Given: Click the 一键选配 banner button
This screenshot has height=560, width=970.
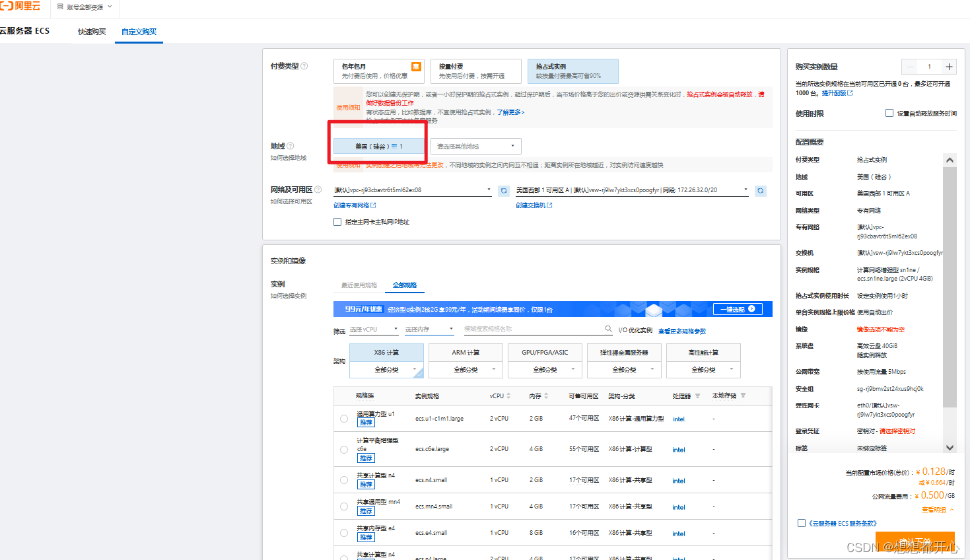Looking at the screenshot, I should 738,309.
